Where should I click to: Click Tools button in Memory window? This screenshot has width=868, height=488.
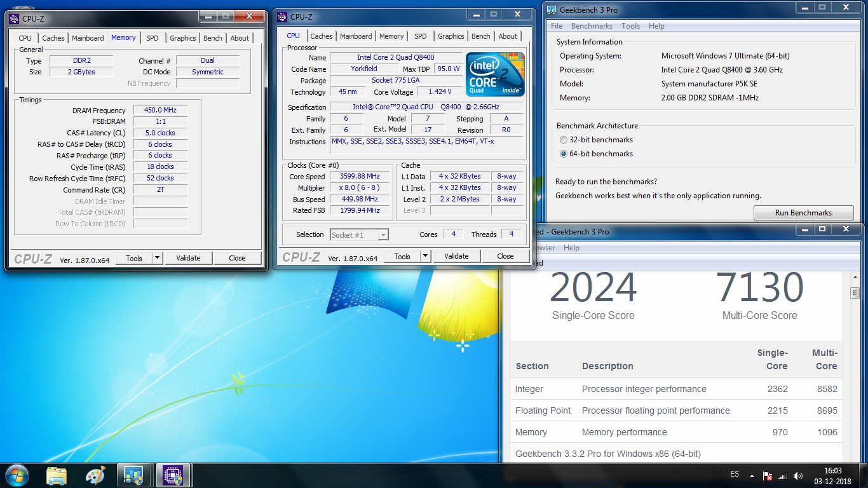click(x=134, y=258)
